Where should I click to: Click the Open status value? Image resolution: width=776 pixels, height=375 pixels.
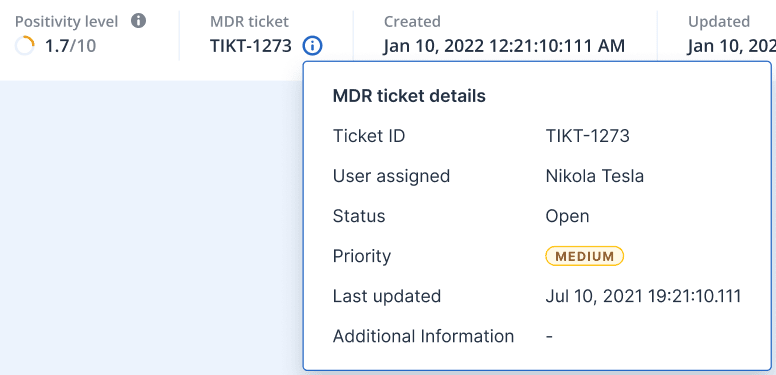click(x=567, y=216)
